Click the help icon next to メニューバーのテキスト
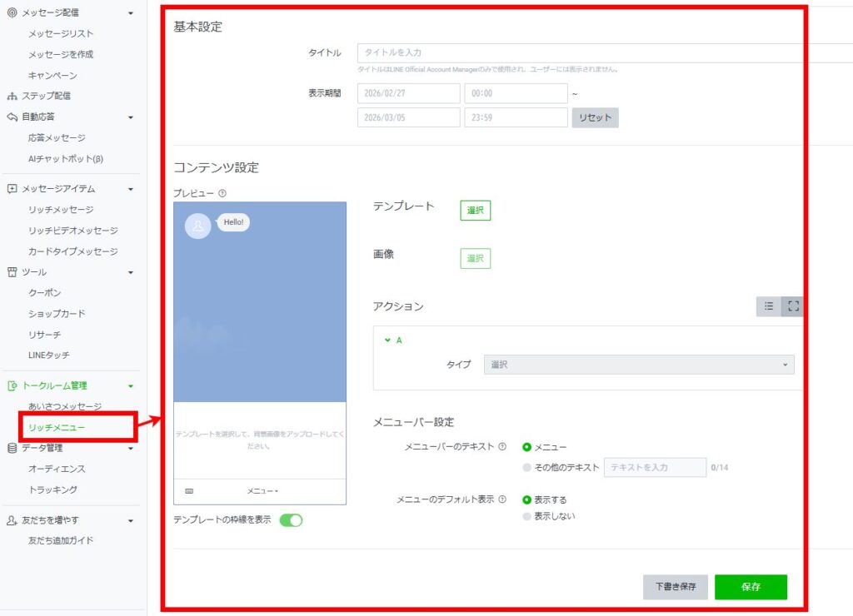853x616 pixels. 502,447
